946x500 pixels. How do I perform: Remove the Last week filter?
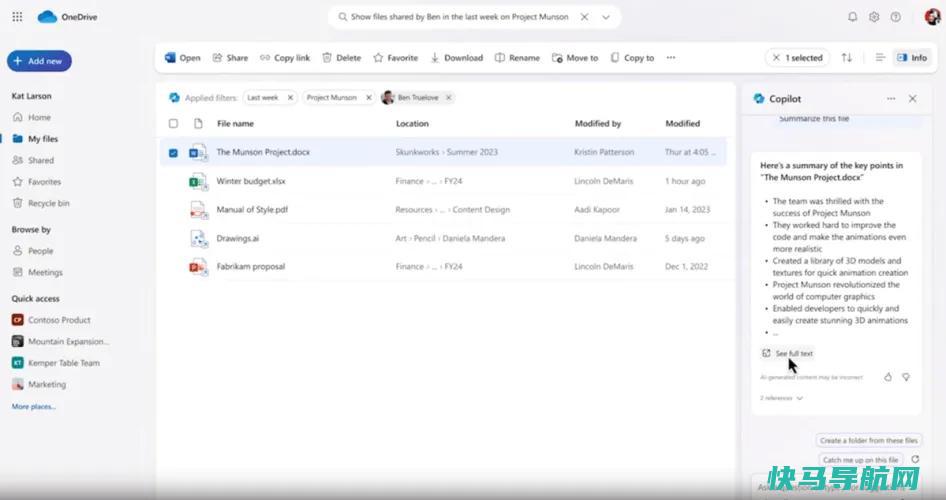click(x=290, y=98)
